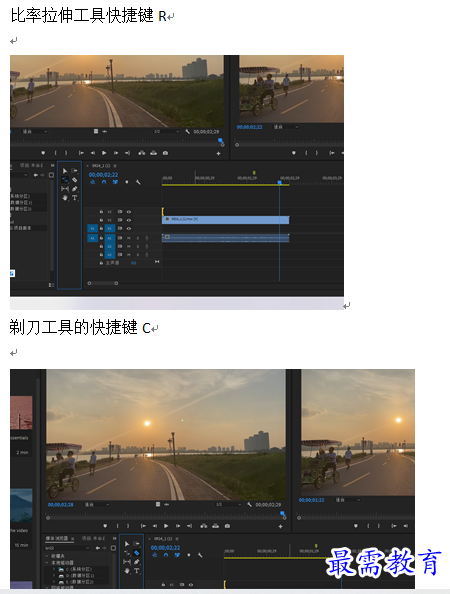Image resolution: width=450 pixels, height=594 pixels.
Task: Step back one frame in rate-stretch source monitor
Action: [93, 153]
